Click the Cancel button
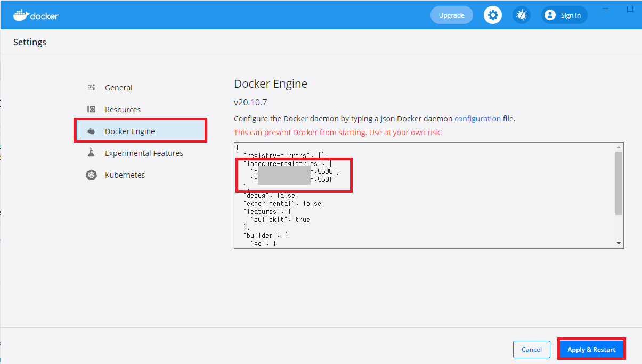The height and width of the screenshot is (364, 642). 532,349
